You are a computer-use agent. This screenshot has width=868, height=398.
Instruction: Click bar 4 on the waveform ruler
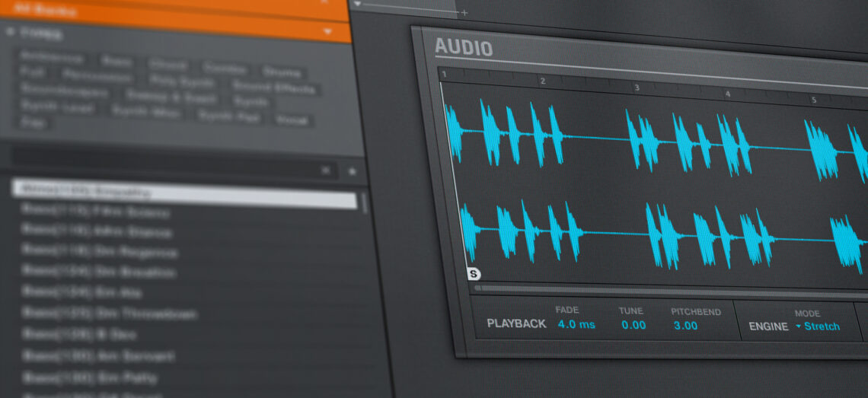pyautogui.click(x=727, y=94)
